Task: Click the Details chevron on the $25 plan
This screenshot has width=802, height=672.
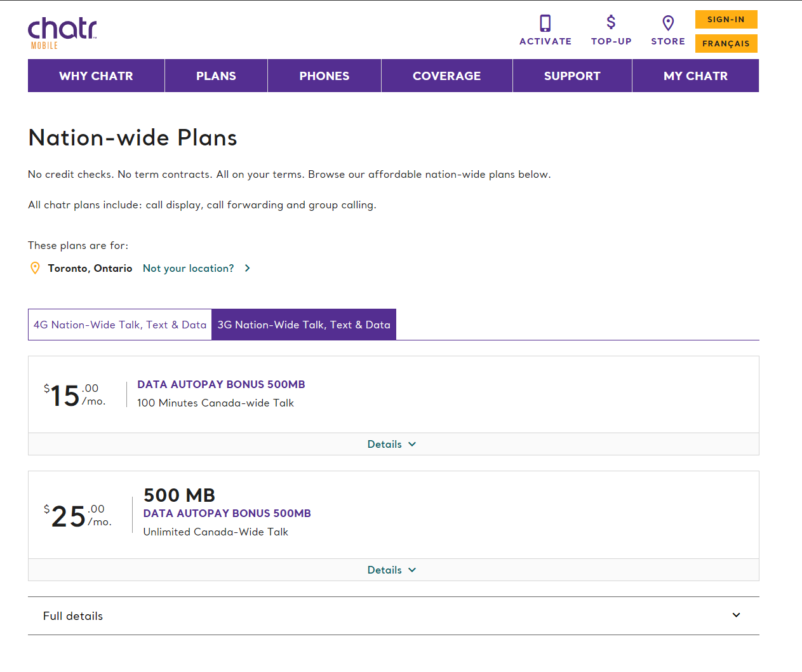Action: pyautogui.click(x=412, y=570)
